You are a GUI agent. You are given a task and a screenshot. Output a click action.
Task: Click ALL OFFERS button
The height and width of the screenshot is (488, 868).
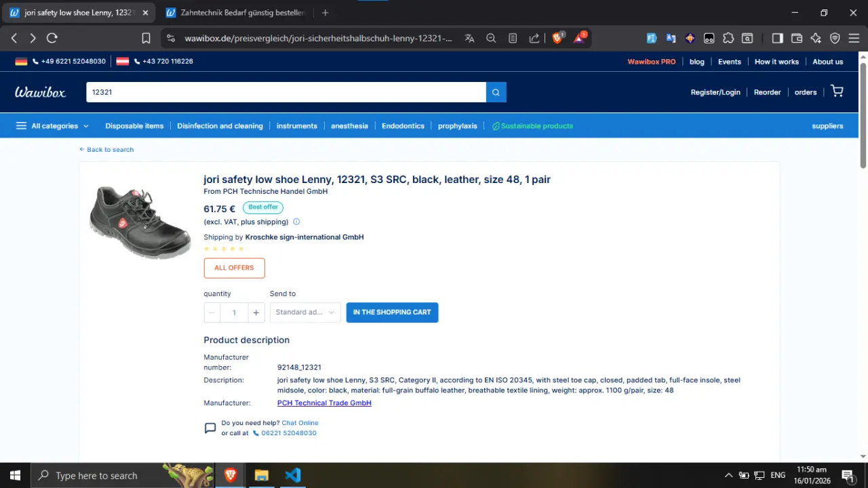click(234, 268)
